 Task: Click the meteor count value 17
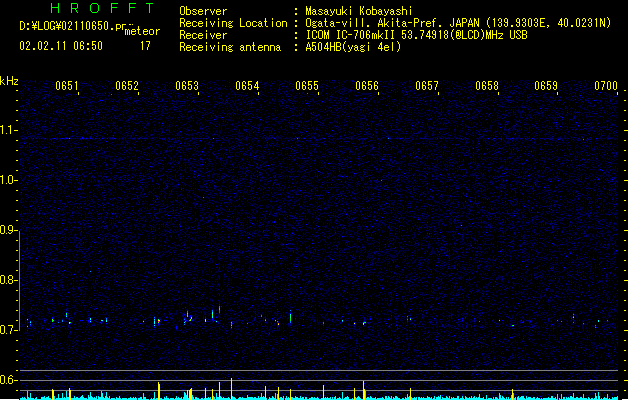145,46
